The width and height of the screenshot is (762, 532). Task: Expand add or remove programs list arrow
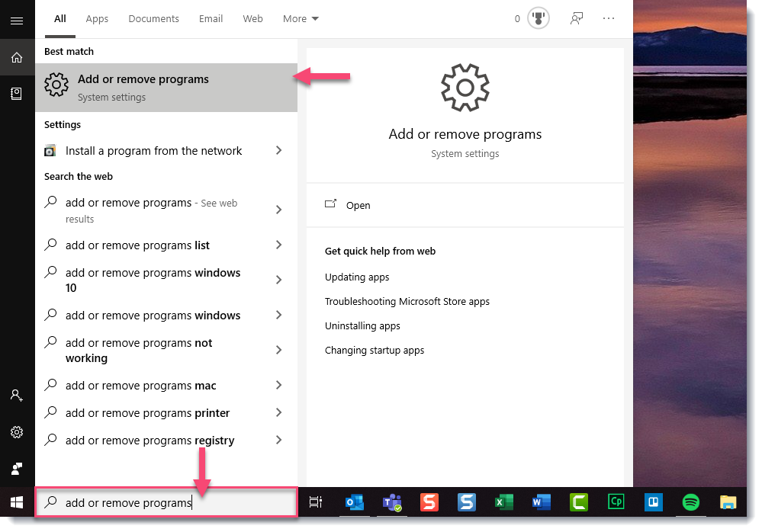(x=279, y=245)
